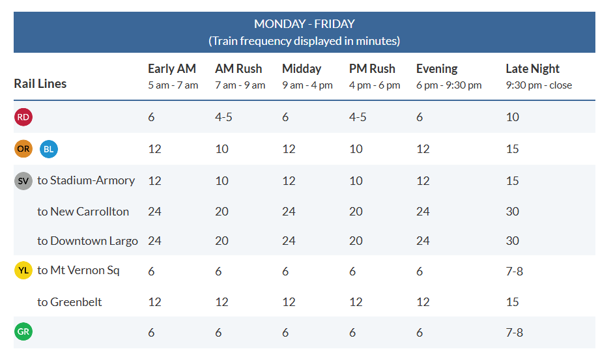Select the Yellow Line YL badge
This screenshot has height=364, width=598.
(23, 270)
